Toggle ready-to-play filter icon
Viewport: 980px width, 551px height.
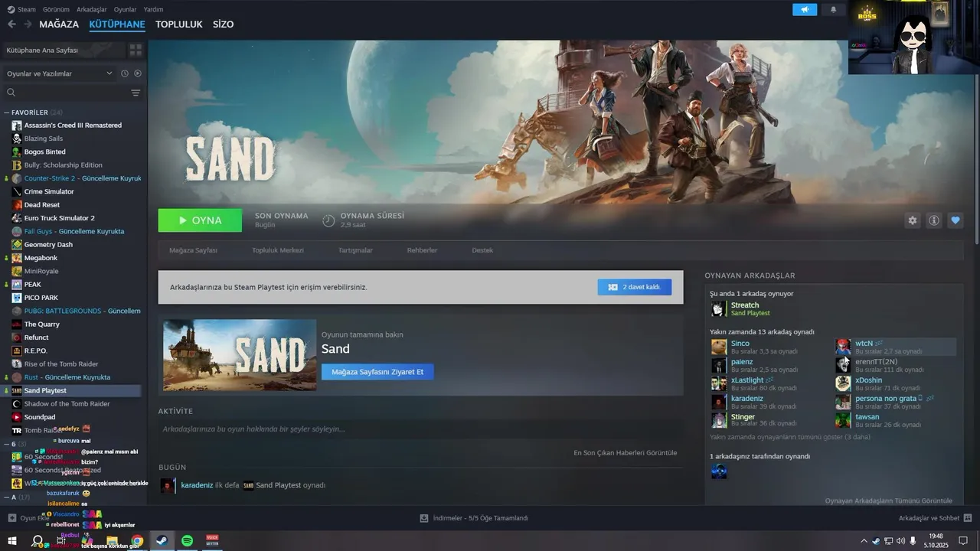(x=138, y=73)
